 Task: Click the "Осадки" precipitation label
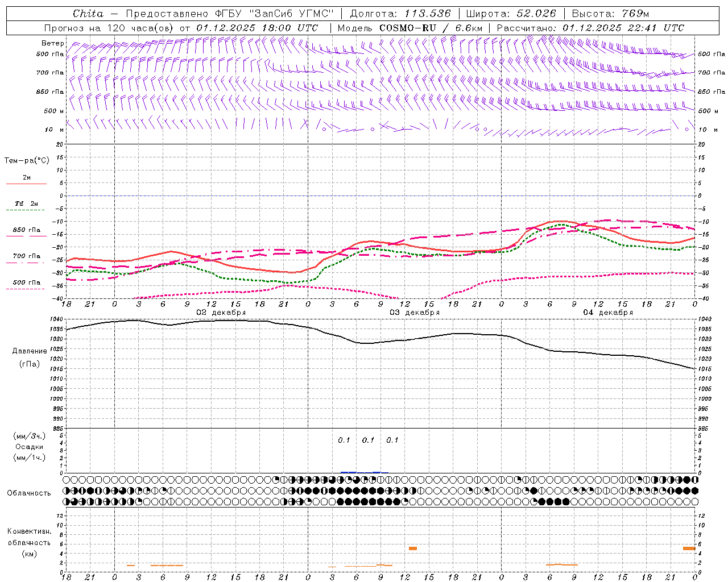[29, 447]
